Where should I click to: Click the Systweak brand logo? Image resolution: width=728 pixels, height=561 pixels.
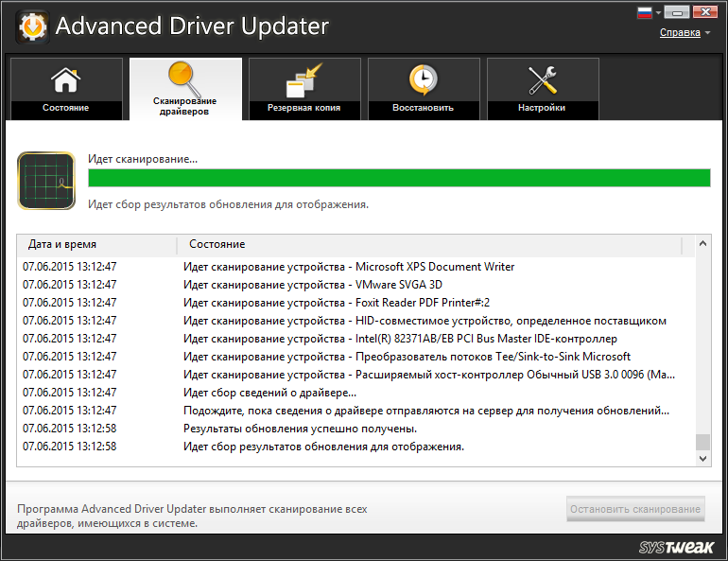(x=676, y=547)
